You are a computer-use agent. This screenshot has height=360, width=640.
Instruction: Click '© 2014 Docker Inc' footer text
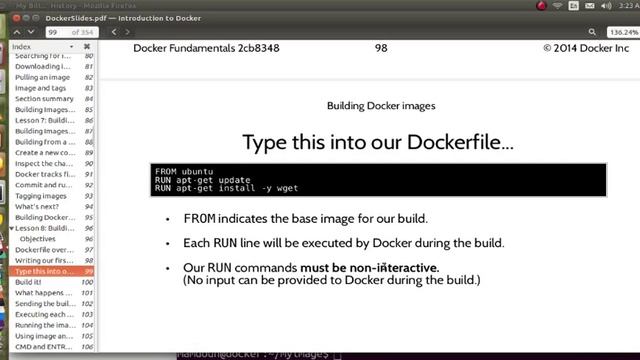[586, 48]
